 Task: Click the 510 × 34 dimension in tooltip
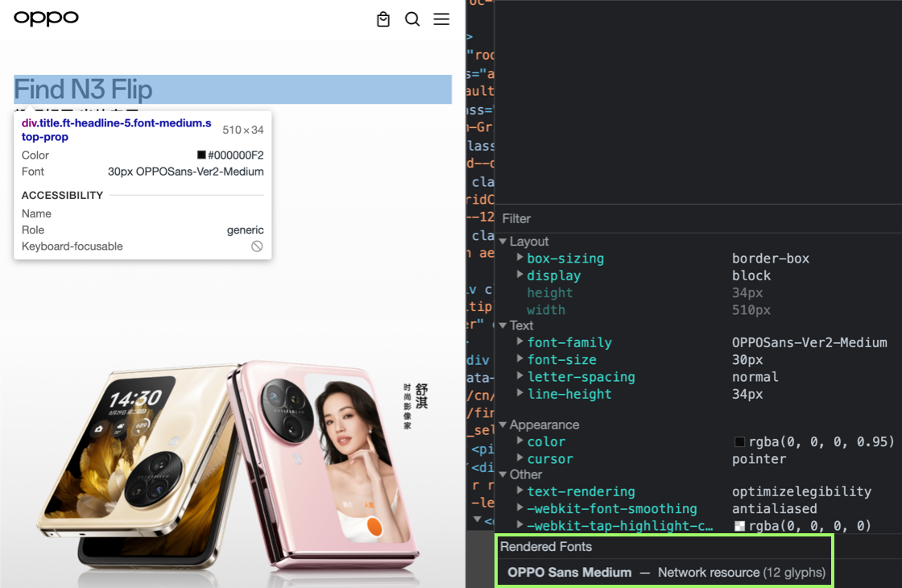pos(242,130)
